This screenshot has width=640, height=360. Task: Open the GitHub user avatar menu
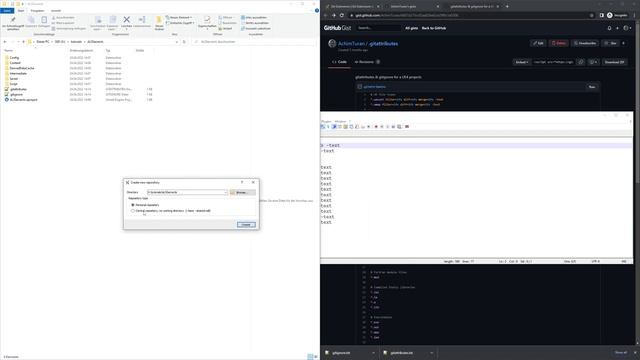(x=627, y=28)
